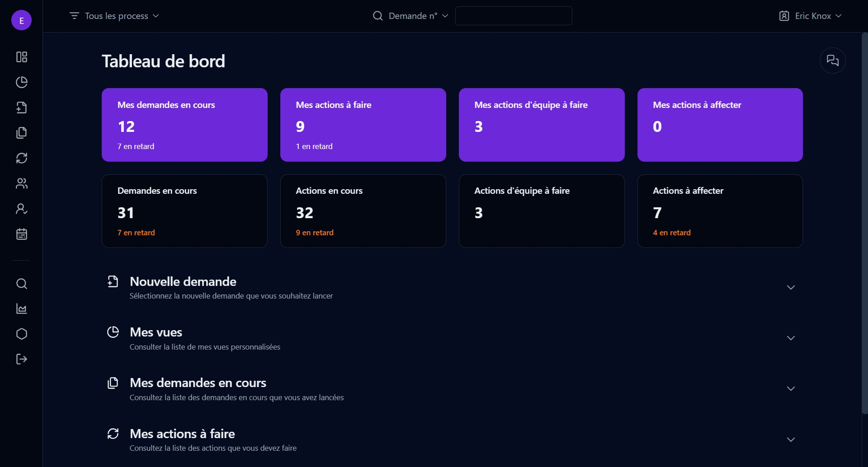Open the 'Demande n°' search type dropdown
The width and height of the screenshot is (868, 467).
[x=410, y=16]
